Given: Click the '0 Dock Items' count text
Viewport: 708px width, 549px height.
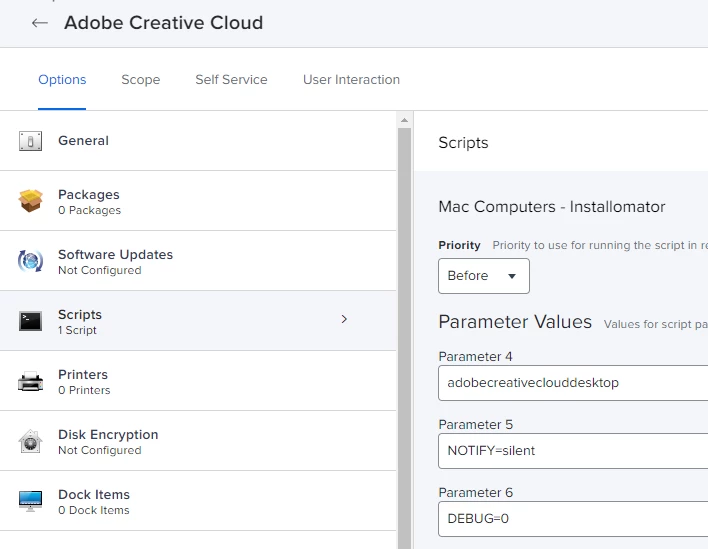Looking at the screenshot, I should (94, 510).
